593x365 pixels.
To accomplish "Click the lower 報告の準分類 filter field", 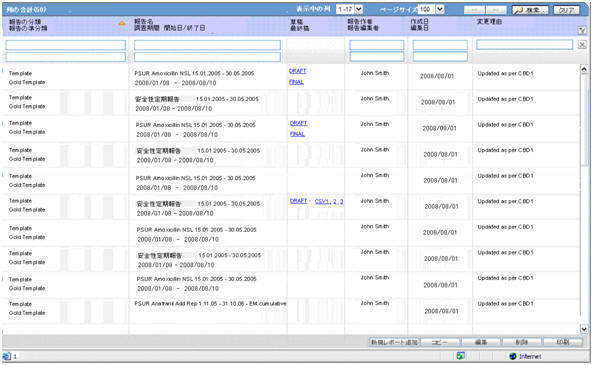I will [x=65, y=57].
